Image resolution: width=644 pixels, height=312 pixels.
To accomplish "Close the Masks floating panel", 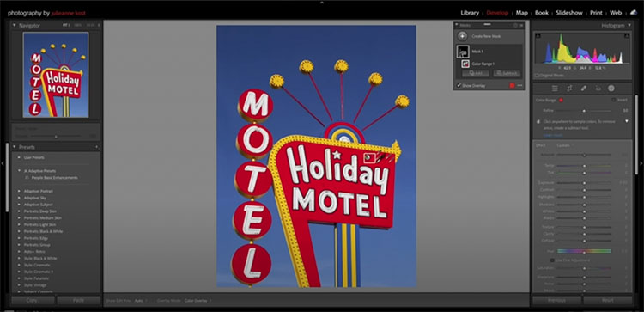I will click(x=521, y=25).
